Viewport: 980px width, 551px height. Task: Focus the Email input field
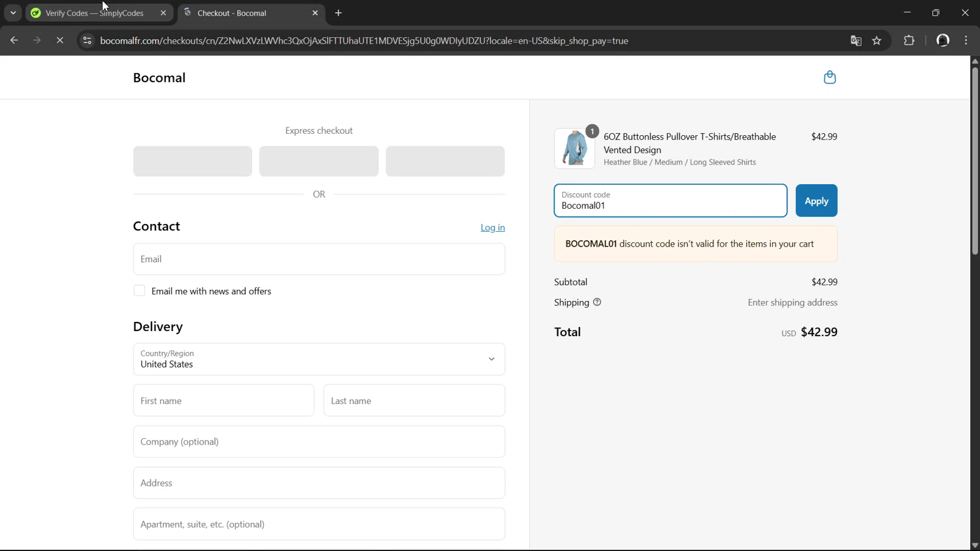[319, 259]
